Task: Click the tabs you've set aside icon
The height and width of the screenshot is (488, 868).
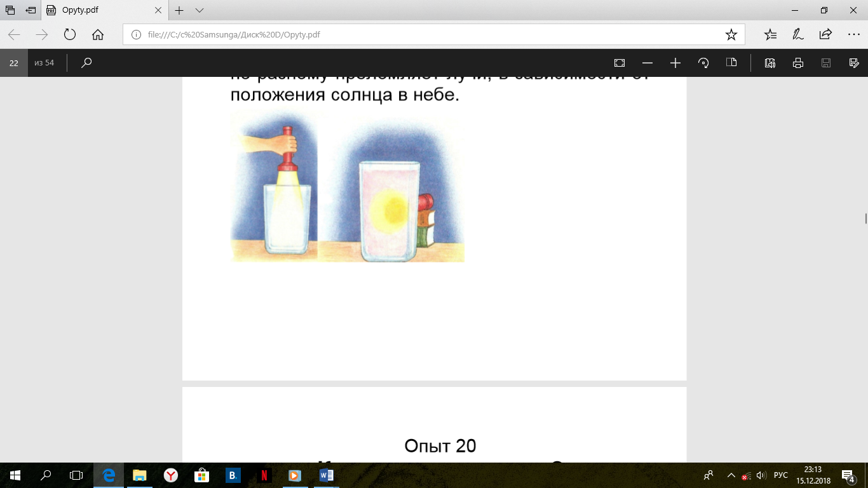Action: pyautogui.click(x=10, y=10)
